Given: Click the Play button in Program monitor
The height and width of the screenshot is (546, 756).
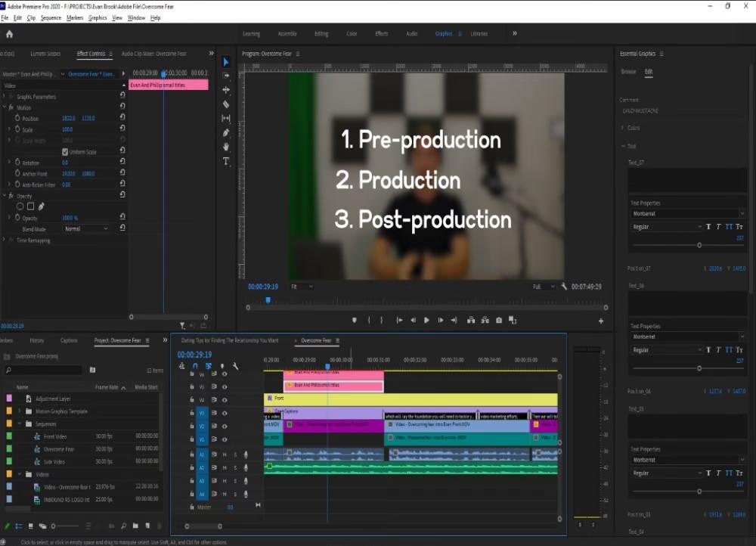Looking at the screenshot, I should click(x=426, y=321).
